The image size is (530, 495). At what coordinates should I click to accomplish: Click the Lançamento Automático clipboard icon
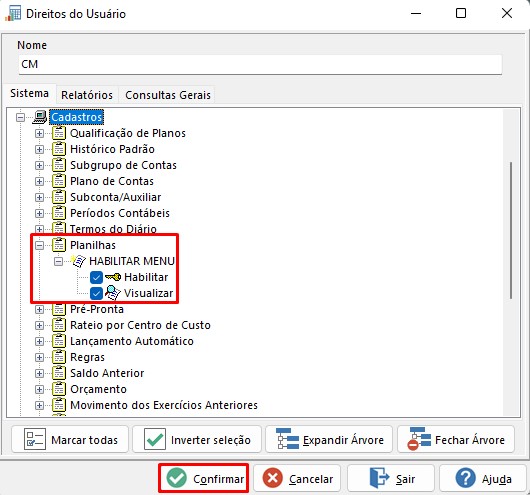point(59,341)
